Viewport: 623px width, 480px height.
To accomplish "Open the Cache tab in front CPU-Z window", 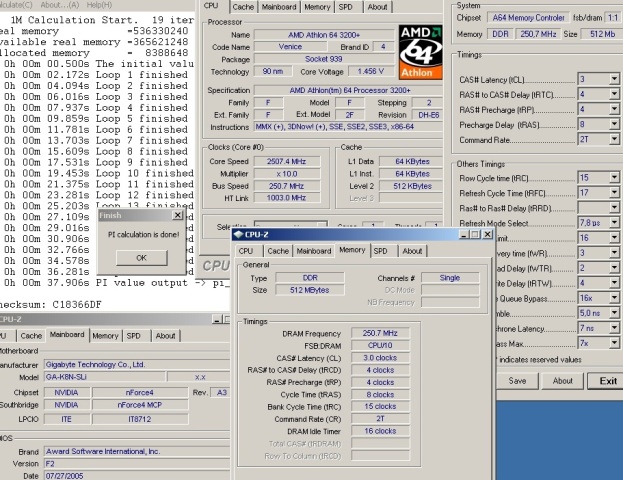I will (x=278, y=251).
